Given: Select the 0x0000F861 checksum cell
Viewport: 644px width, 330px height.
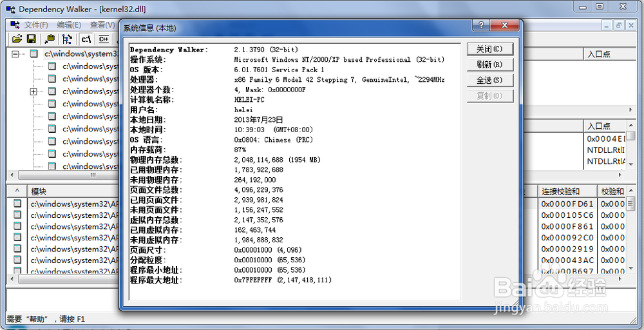Looking at the screenshot, I should click(567, 226).
